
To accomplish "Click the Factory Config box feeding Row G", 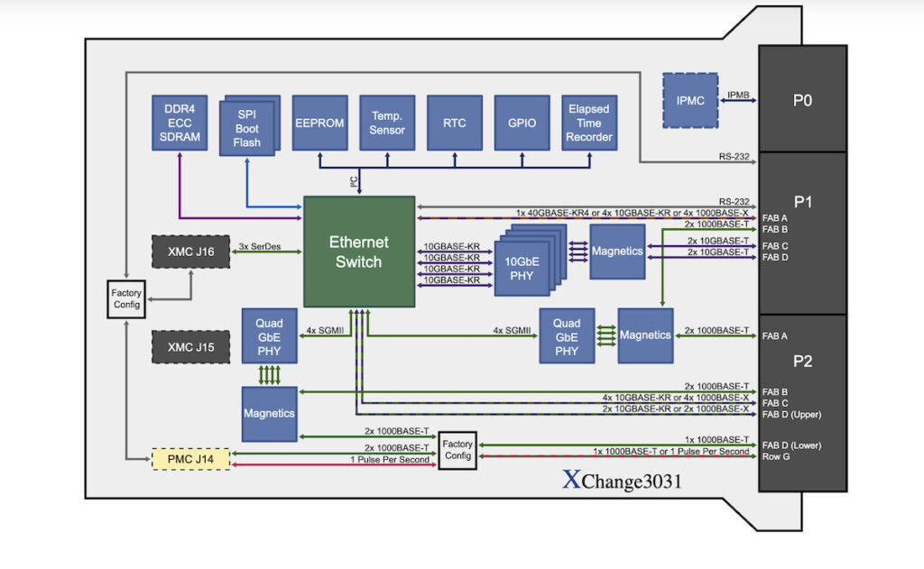I will click(457, 450).
